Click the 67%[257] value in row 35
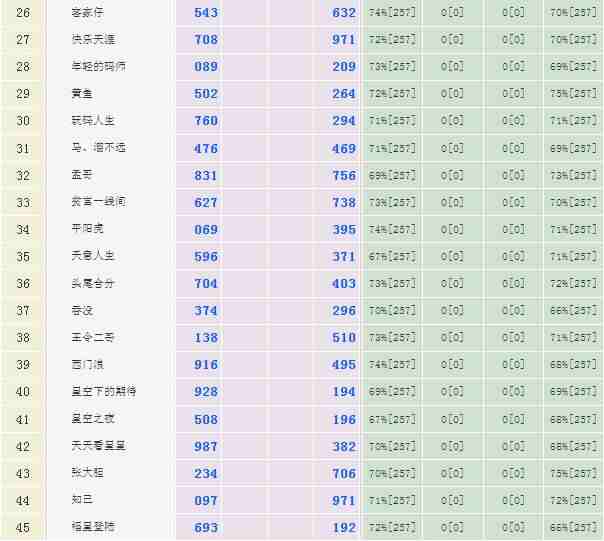604x541 pixels. click(391, 257)
